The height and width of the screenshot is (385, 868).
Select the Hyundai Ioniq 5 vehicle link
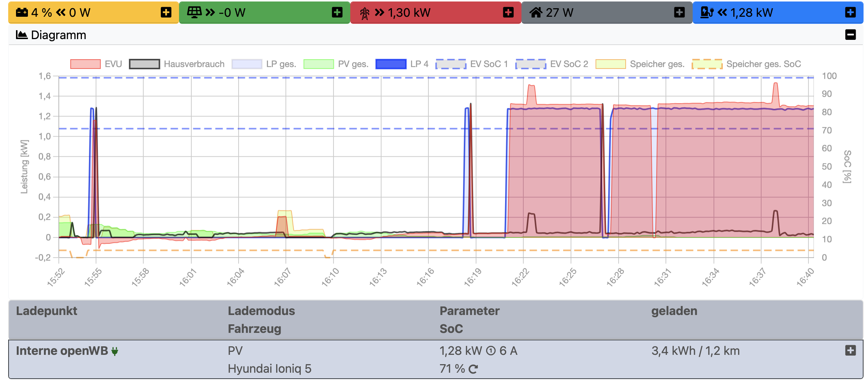[269, 369]
